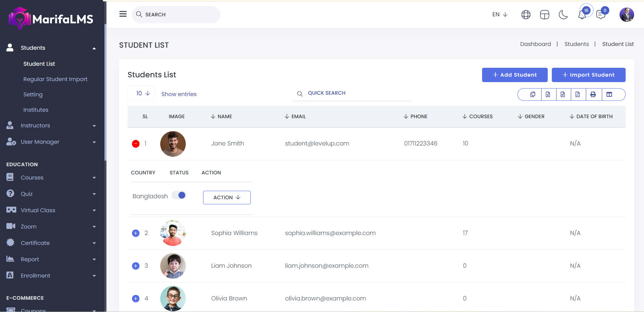The height and width of the screenshot is (312, 644).
Task: Switch to dark mode with moon icon
Action: 563,15
